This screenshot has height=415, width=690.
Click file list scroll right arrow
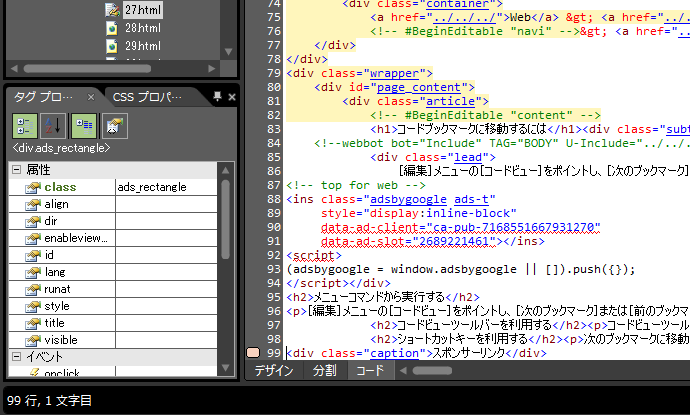pyautogui.click(x=212, y=69)
